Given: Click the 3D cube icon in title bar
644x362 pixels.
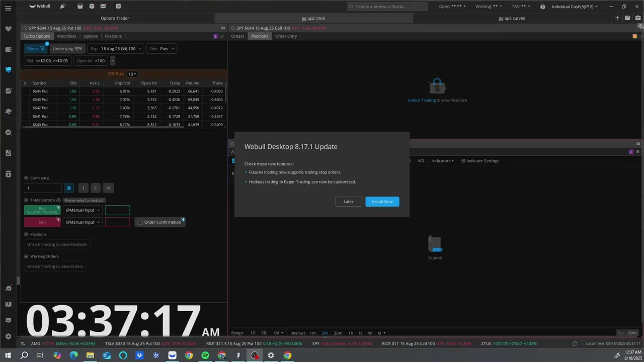Looking at the screenshot, I should click(x=92, y=6).
